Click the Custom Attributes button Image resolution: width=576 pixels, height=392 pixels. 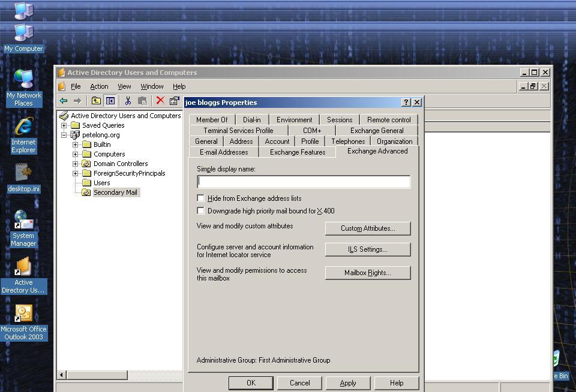tap(368, 228)
